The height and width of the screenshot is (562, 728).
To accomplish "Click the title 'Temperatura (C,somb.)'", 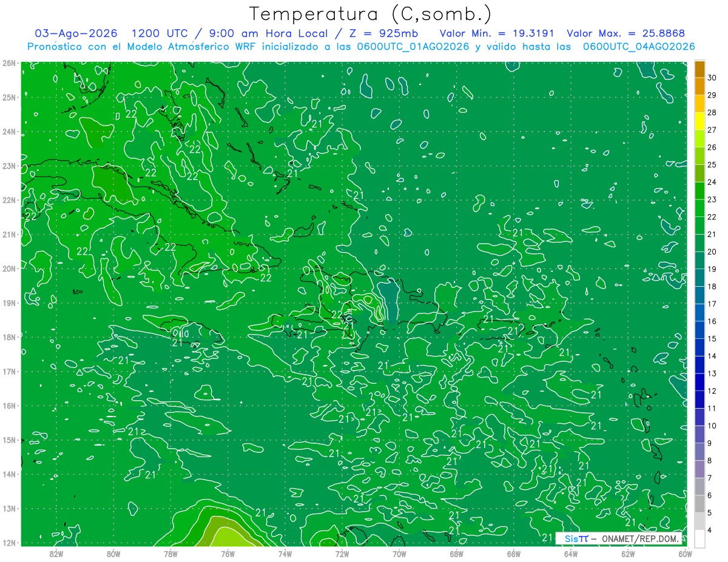I will coord(370,15).
